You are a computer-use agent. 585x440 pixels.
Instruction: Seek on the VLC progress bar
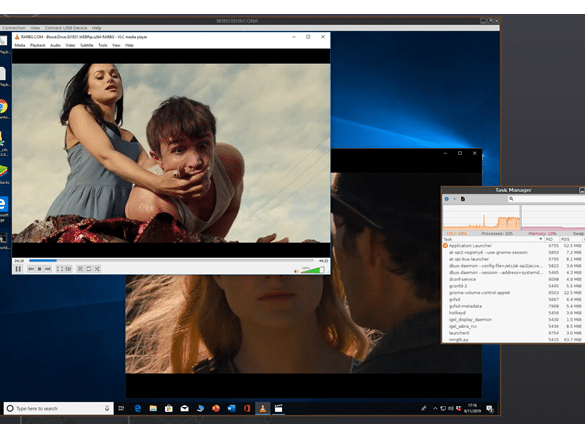171,260
